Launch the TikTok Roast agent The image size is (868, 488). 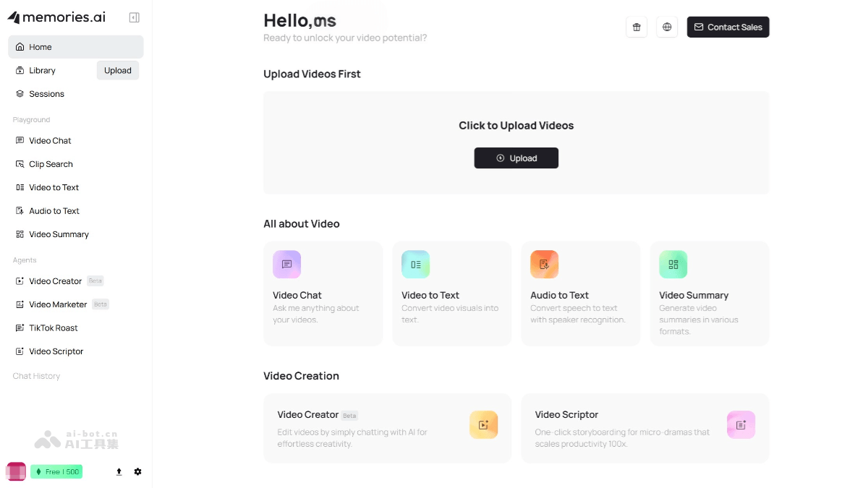tap(53, 328)
